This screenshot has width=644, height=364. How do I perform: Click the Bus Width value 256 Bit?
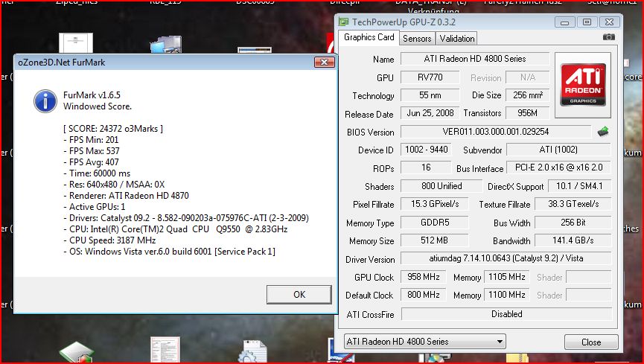573,223
